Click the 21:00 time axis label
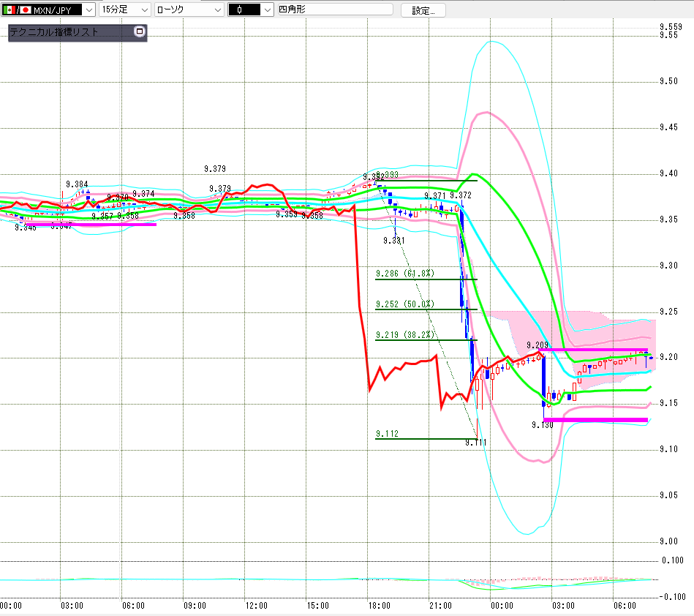Image resolution: width=694 pixels, height=616 pixels. click(x=440, y=605)
